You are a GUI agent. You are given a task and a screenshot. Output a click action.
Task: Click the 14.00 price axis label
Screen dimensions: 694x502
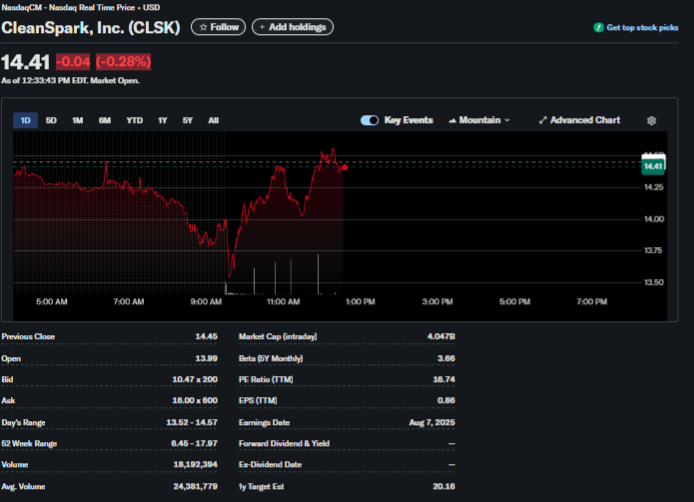(654, 219)
